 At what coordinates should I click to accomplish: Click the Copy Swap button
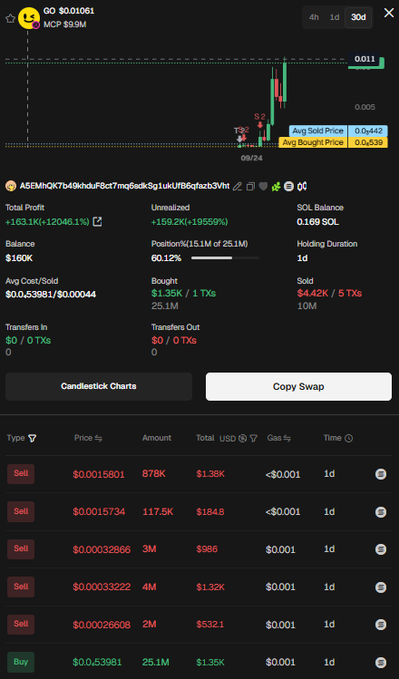[x=299, y=386]
